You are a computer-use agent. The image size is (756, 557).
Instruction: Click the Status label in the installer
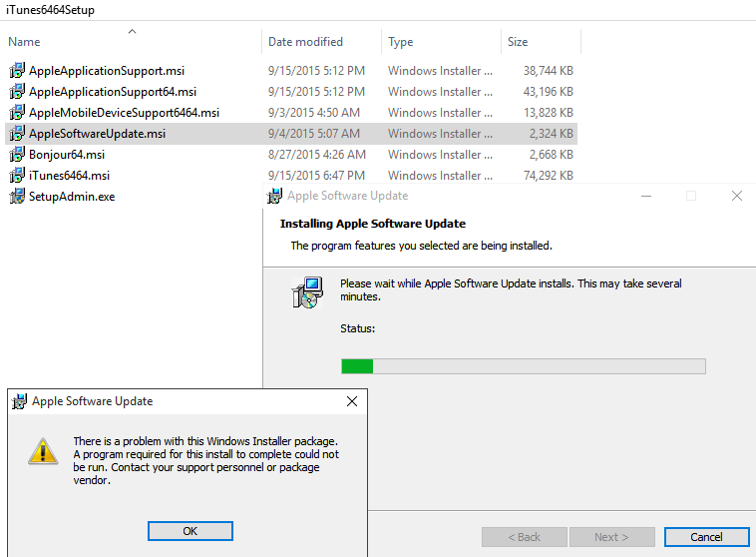357,328
